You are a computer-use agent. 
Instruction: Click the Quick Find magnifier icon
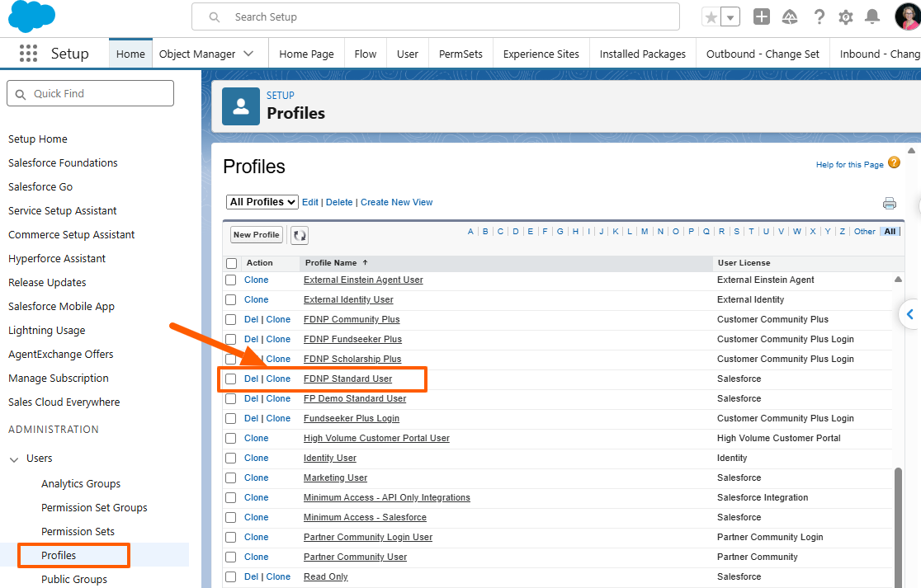21,95
